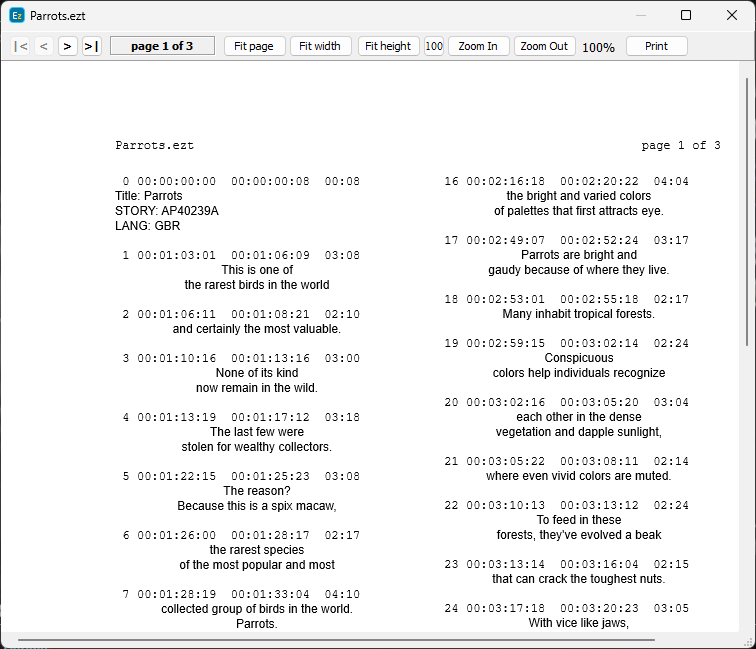This screenshot has height=649, width=756.
Task: Reset zoom with the 100 button
Action: [434, 46]
